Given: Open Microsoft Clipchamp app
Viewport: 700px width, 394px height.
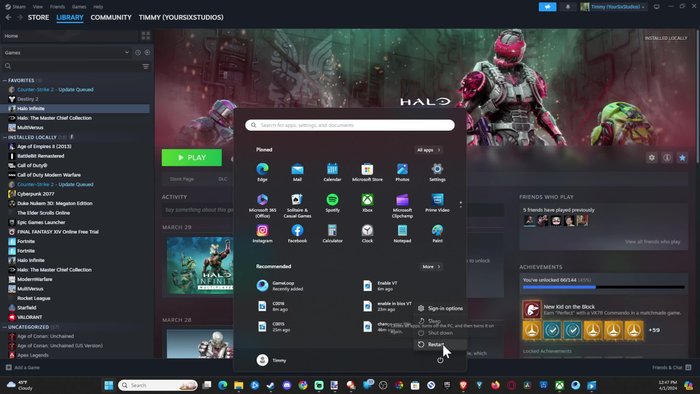Looking at the screenshot, I should [x=402, y=206].
